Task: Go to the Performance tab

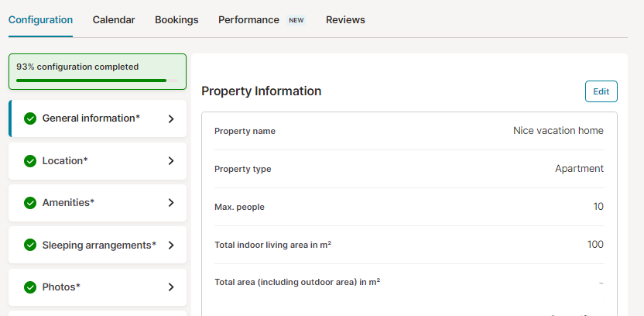Action: point(248,19)
